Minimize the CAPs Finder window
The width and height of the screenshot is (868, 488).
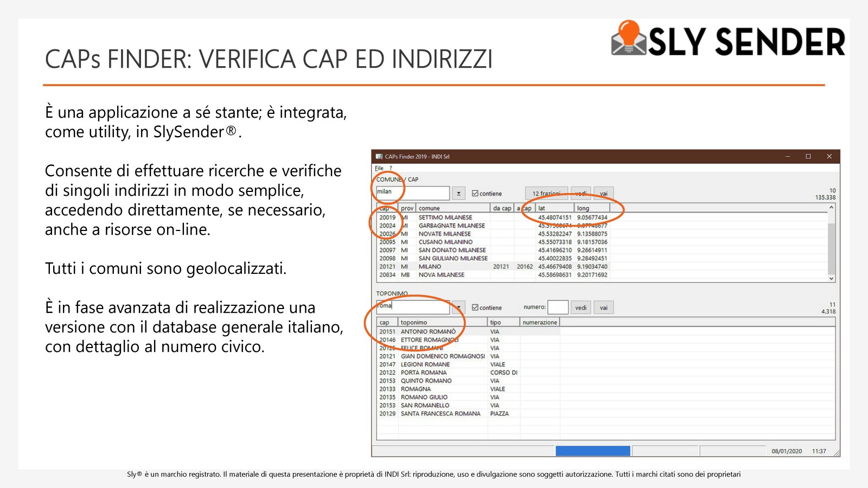787,157
